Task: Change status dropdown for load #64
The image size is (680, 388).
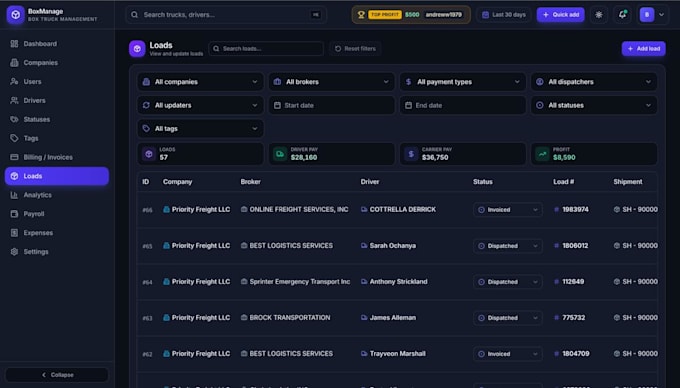Action: click(507, 282)
